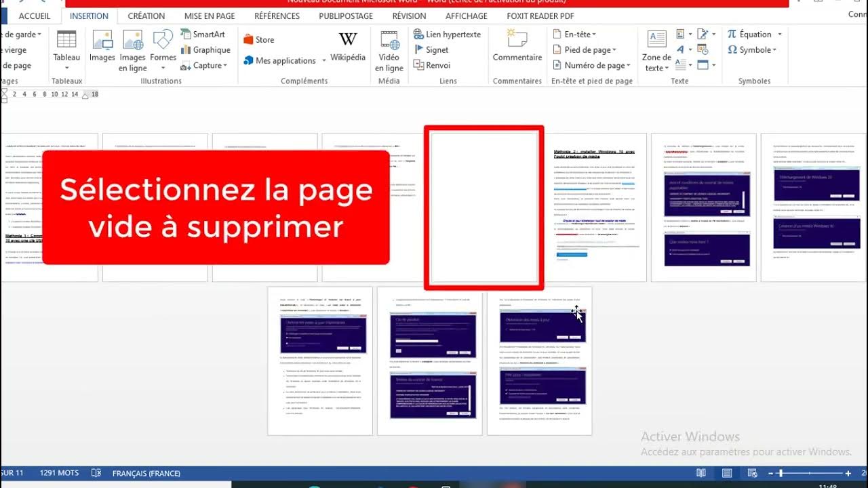Screen dimensions: 868x488
Task: Open spelling check icon in status bar
Action: [x=96, y=473]
